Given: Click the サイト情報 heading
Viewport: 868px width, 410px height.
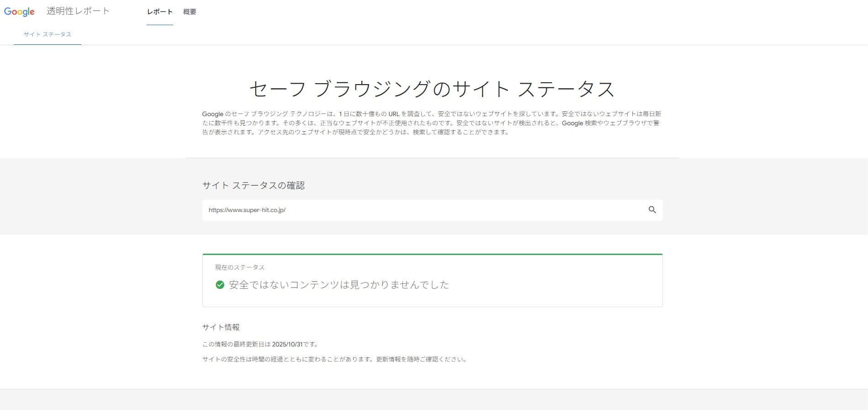Looking at the screenshot, I should click(221, 327).
